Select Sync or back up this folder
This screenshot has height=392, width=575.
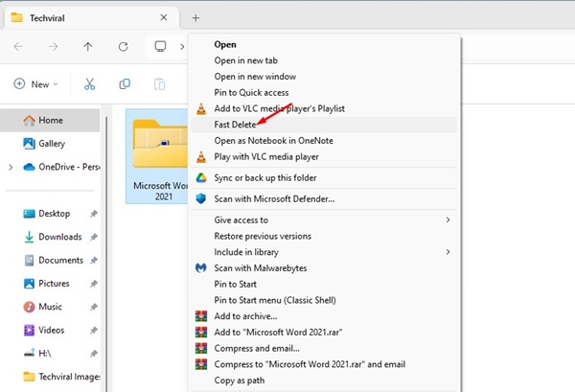pyautogui.click(x=324, y=178)
